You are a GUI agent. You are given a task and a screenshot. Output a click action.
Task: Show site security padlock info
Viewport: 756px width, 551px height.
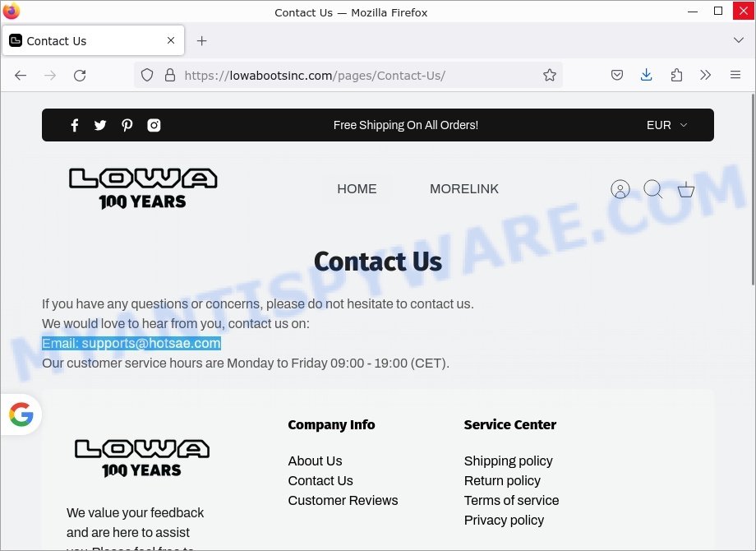coord(170,76)
